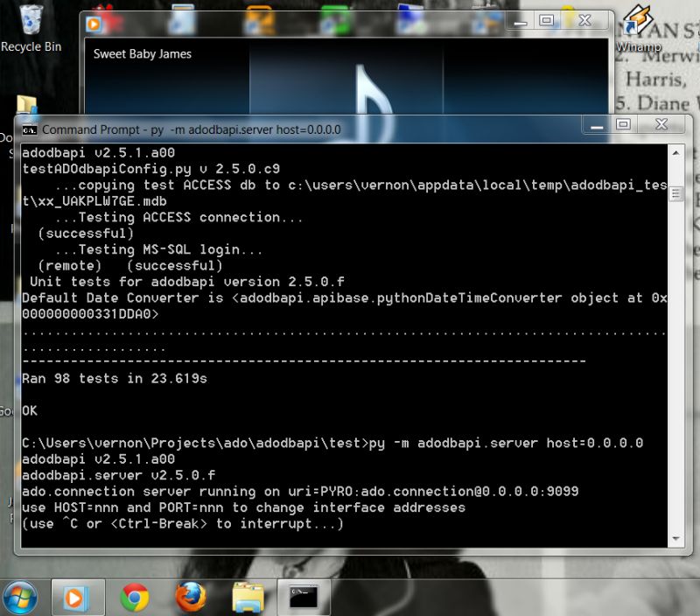This screenshot has height=616, width=700.
Task: Maximize the Command Prompt window
Action: [x=624, y=125]
